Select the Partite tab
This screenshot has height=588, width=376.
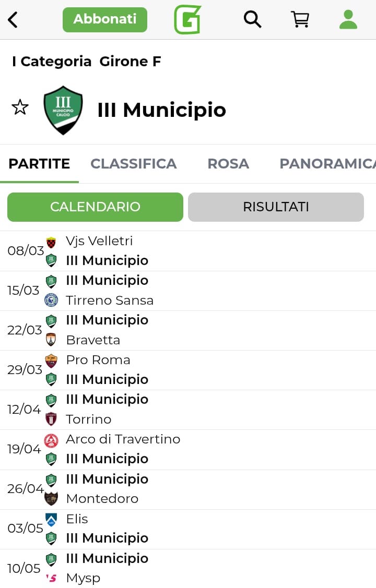tap(39, 164)
